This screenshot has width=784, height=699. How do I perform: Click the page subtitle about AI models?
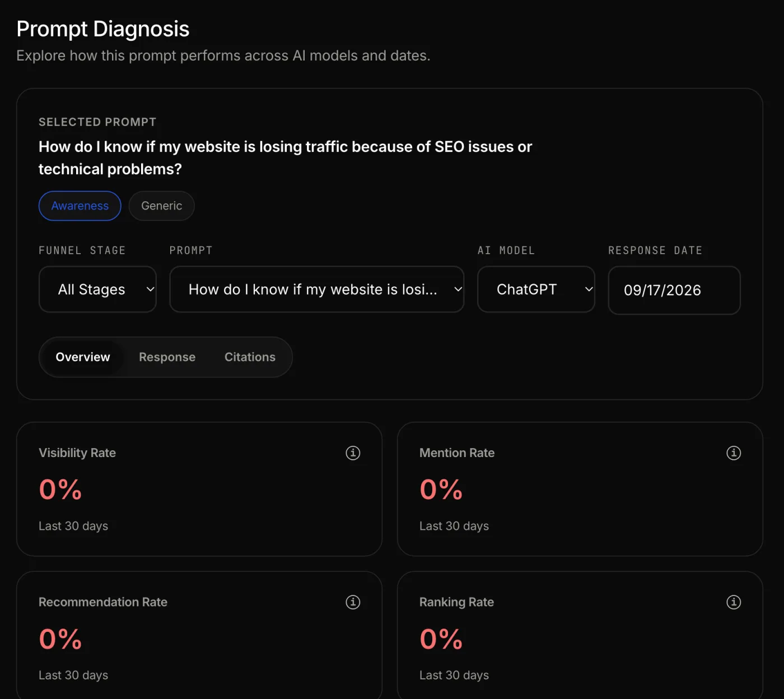pyautogui.click(x=223, y=56)
